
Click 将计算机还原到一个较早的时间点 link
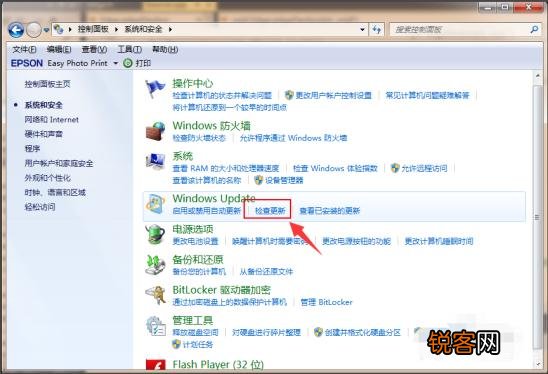[230, 107]
